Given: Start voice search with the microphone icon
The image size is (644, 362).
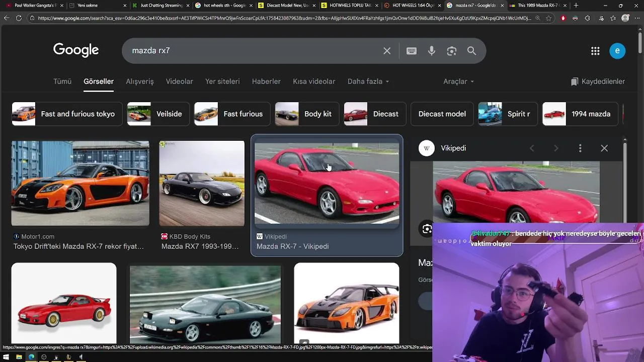Looking at the screenshot, I should point(432,51).
